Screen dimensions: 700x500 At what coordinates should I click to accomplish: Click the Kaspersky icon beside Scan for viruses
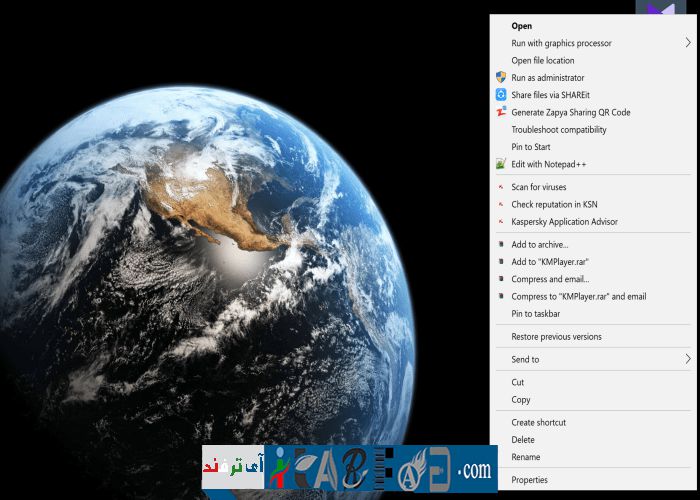(501, 187)
